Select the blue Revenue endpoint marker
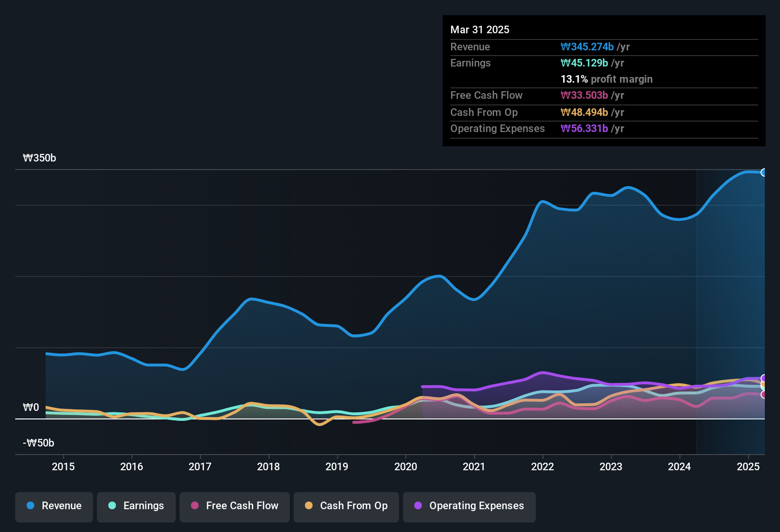Image resolution: width=780 pixels, height=532 pixels. (x=763, y=172)
